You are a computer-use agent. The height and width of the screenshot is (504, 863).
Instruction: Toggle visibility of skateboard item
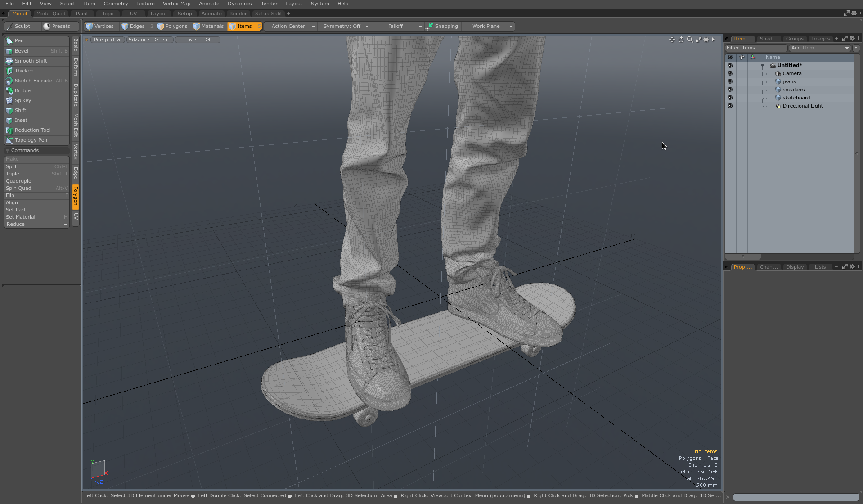(730, 98)
